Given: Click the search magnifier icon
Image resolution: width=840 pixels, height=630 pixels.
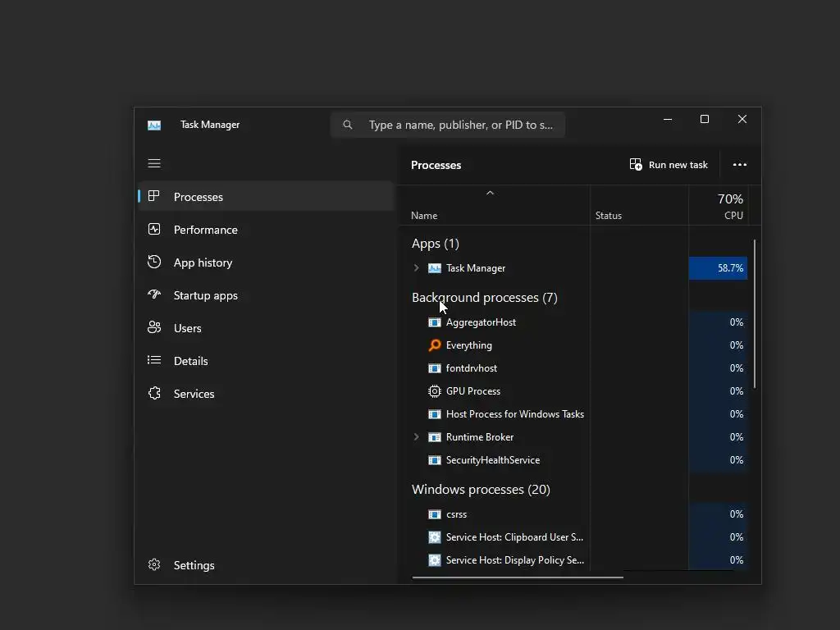Looking at the screenshot, I should tap(348, 125).
